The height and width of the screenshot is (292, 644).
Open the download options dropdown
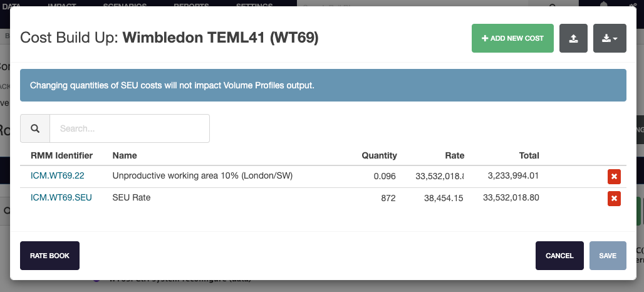pos(609,38)
